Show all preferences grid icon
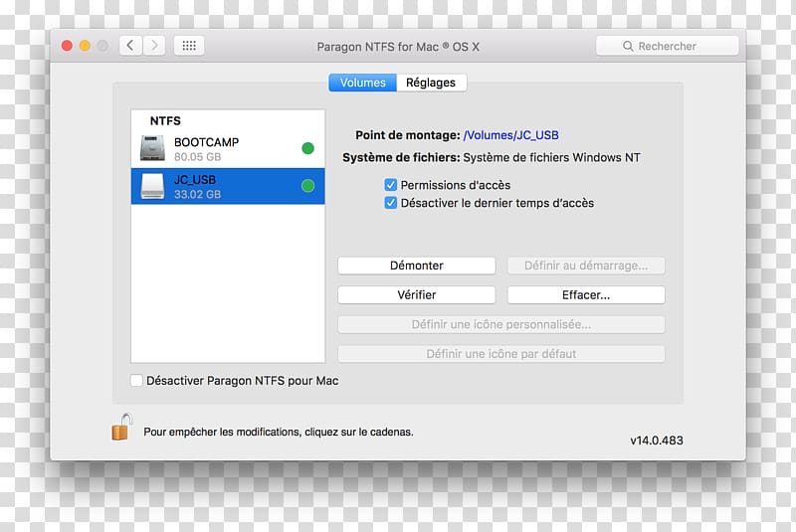 pyautogui.click(x=189, y=46)
